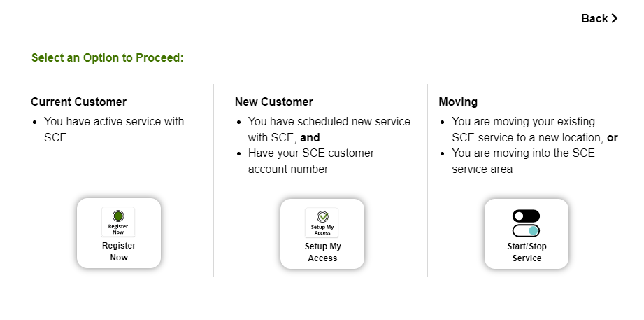This screenshot has width=644, height=320.
Task: Open Start/Stop Service via its label text
Action: 527,252
